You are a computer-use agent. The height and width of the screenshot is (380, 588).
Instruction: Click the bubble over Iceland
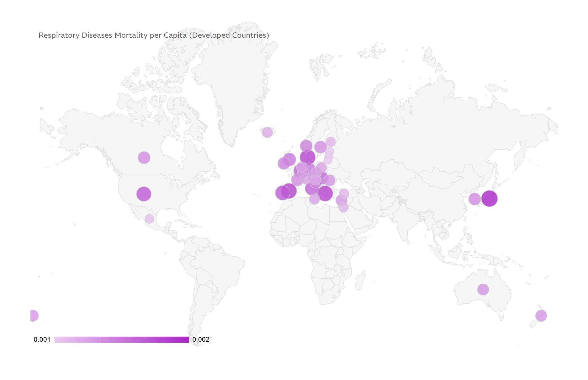pyautogui.click(x=267, y=132)
